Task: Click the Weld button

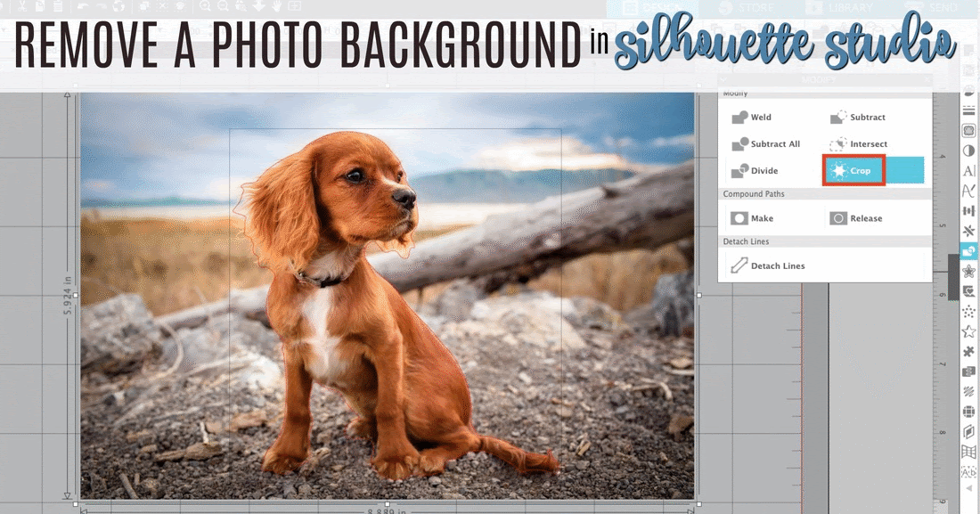Action: tap(752, 117)
